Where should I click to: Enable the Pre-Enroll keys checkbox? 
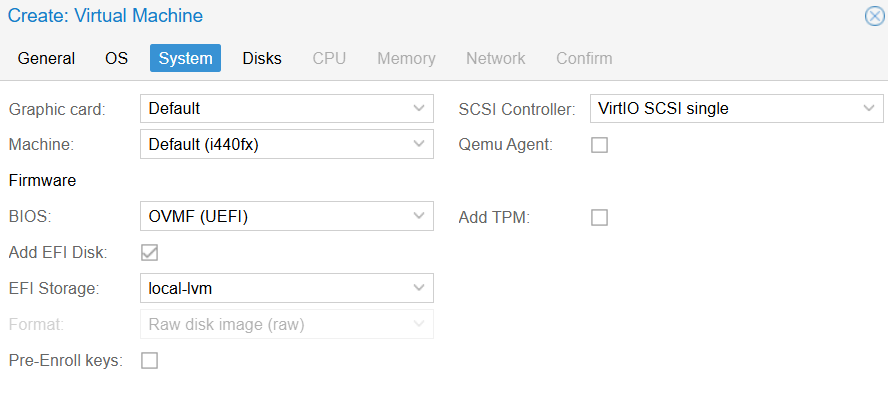(150, 361)
